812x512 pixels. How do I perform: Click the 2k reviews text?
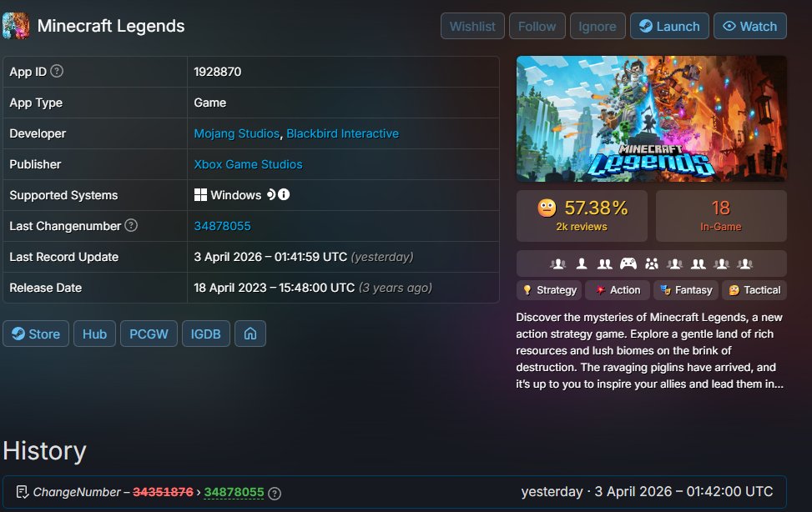click(x=582, y=227)
